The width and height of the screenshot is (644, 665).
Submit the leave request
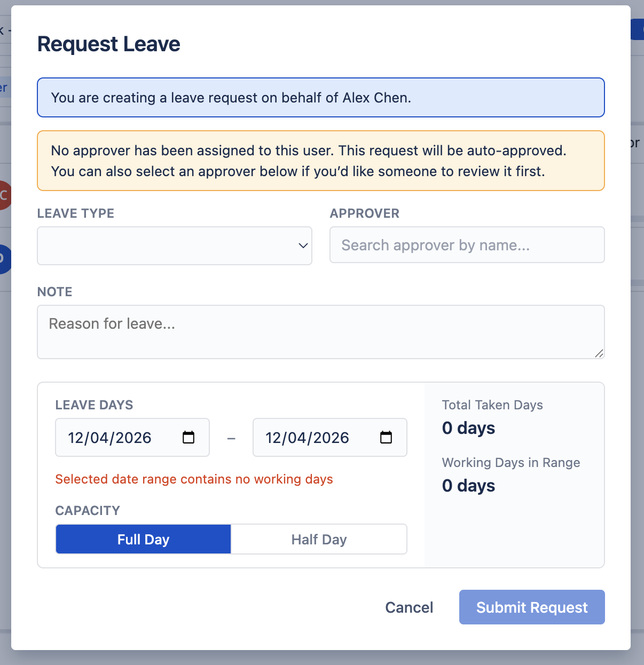pos(531,607)
